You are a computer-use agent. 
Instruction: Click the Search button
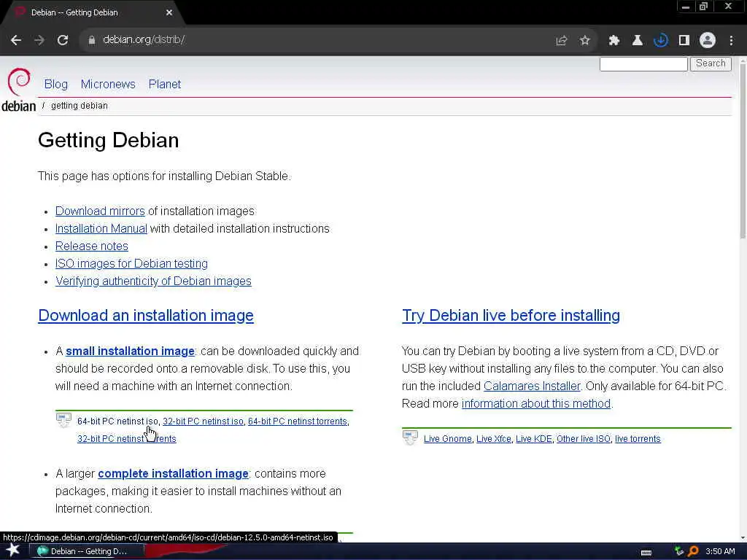coord(711,64)
